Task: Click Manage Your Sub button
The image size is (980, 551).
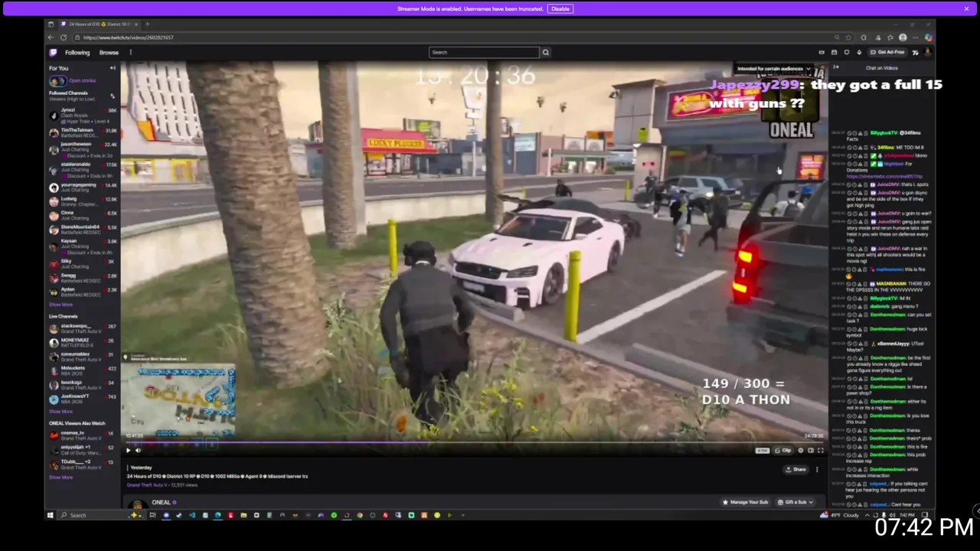Action: pyautogui.click(x=746, y=502)
